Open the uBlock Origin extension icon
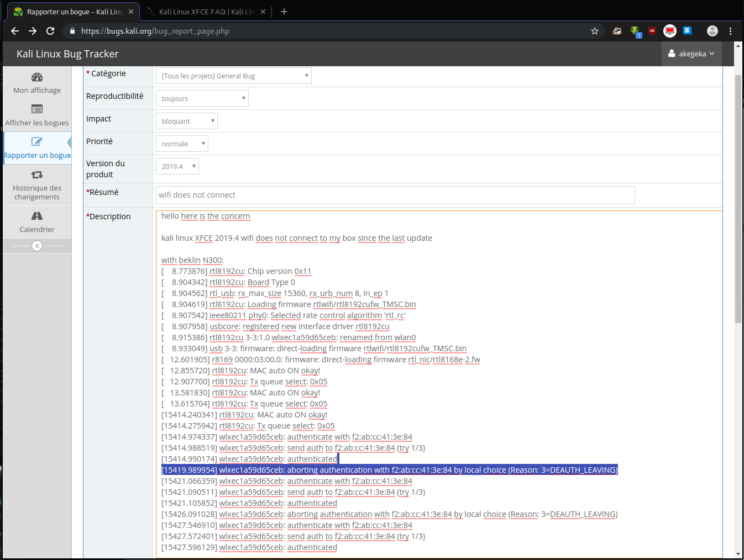 tap(652, 31)
